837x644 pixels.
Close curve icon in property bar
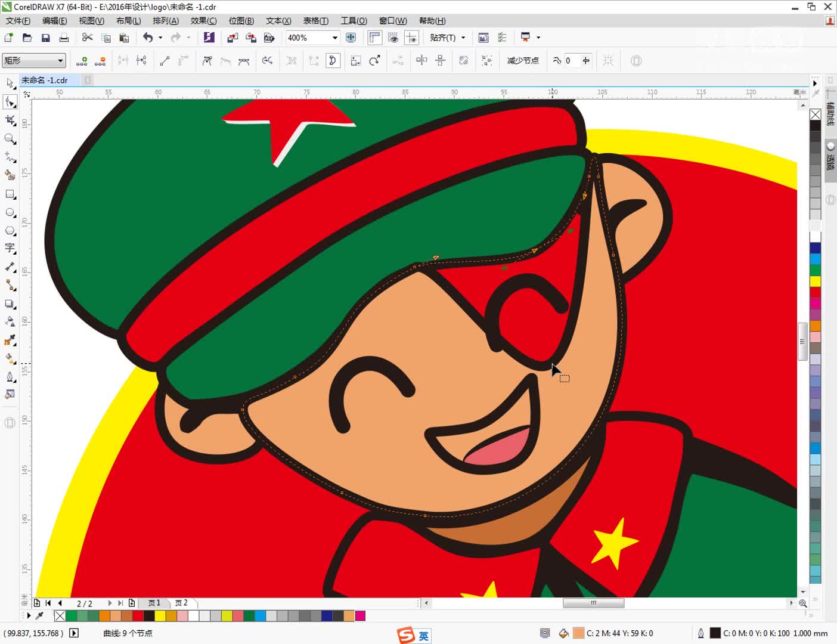(333, 61)
